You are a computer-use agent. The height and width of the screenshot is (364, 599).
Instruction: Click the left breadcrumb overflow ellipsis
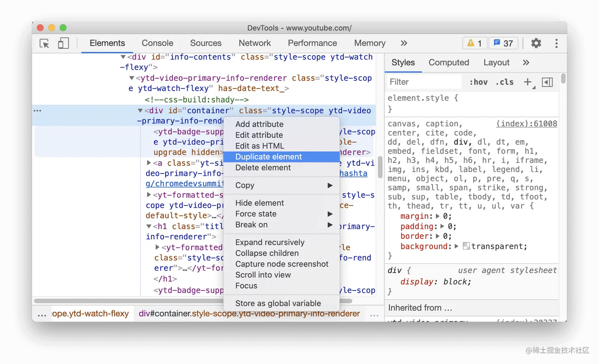[x=42, y=314]
